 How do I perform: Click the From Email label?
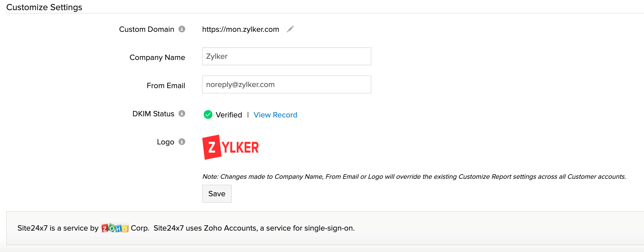pos(166,86)
